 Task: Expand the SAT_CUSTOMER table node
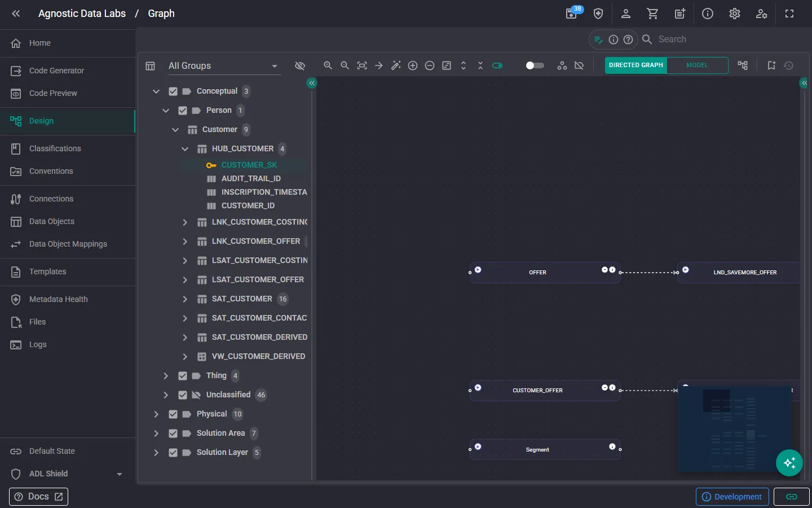[x=184, y=299]
